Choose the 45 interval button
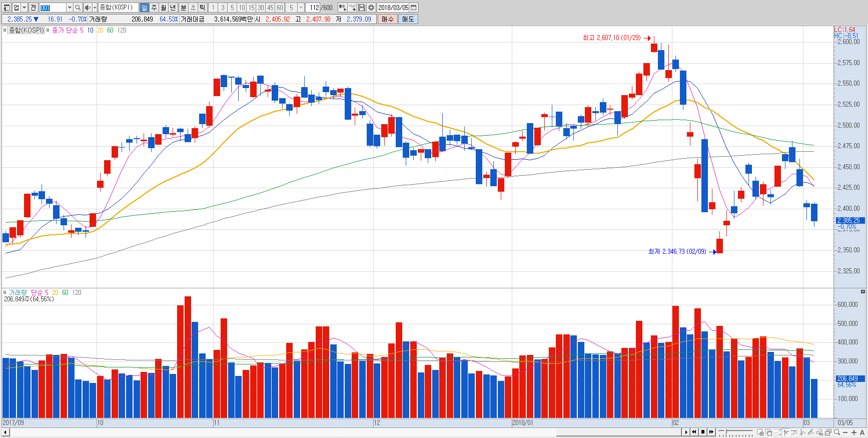868x438 pixels. click(270, 8)
